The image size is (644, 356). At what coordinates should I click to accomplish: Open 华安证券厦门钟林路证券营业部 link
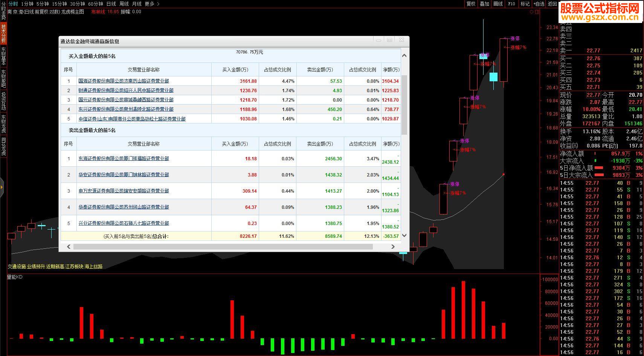click(x=124, y=175)
